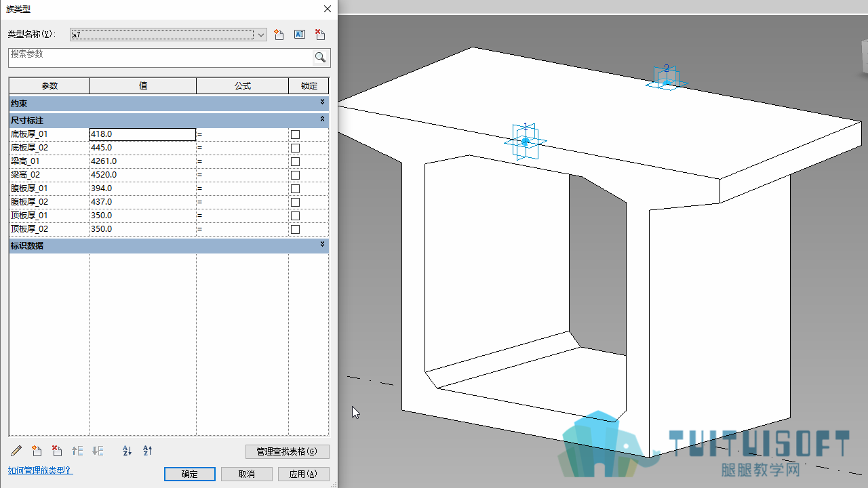Viewport: 868px width, 488px height.
Task: Click the 确定 button
Action: click(190, 474)
